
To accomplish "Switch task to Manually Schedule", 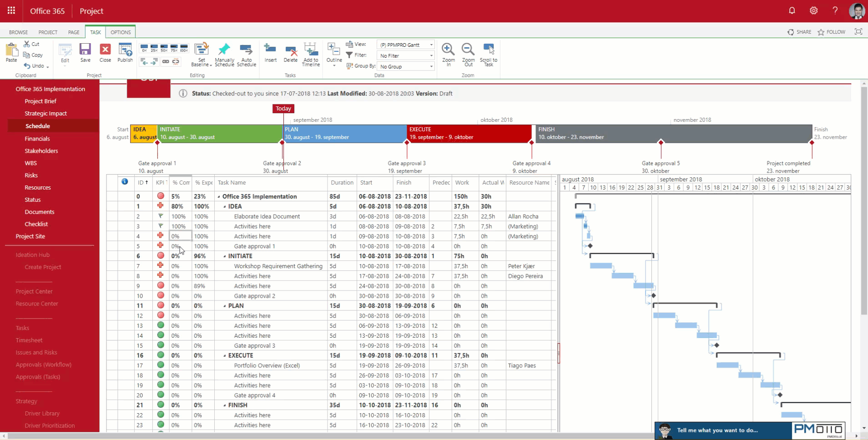I will pos(224,55).
